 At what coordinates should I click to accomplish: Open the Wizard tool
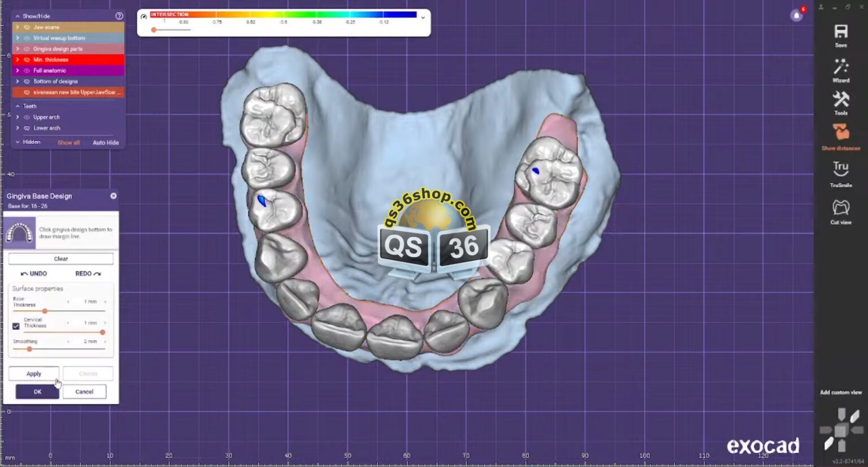(840, 69)
